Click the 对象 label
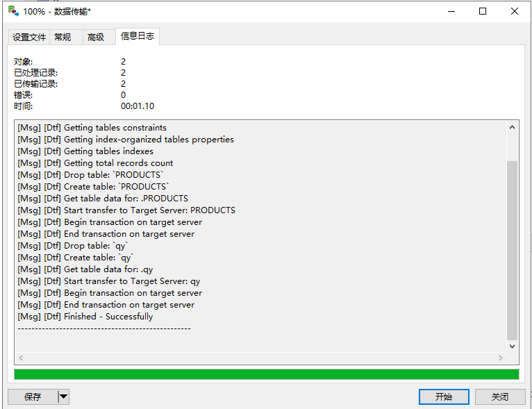The height and width of the screenshot is (409, 532). click(23, 62)
